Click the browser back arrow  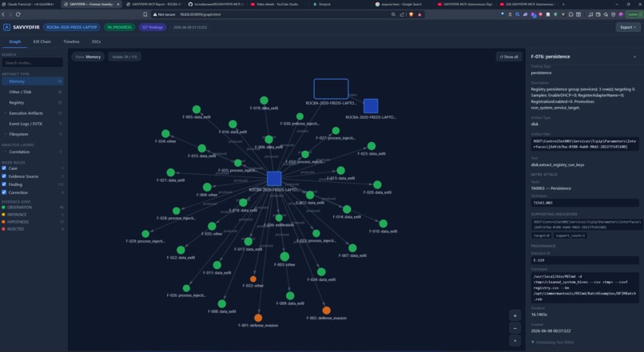pyautogui.click(x=3, y=14)
